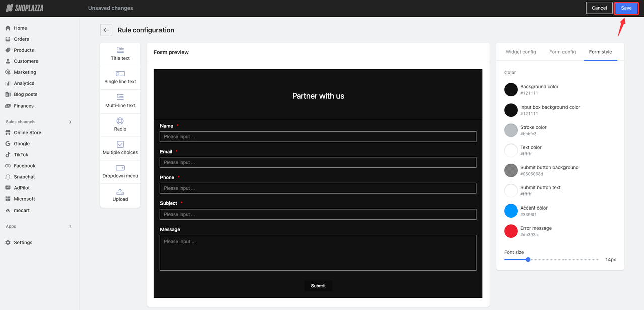This screenshot has width=644, height=310.
Task: Insert a Dropdown menu element
Action: click(120, 172)
